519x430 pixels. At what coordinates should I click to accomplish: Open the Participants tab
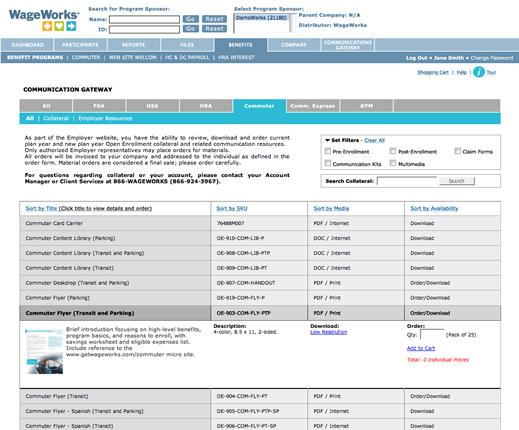[80, 45]
